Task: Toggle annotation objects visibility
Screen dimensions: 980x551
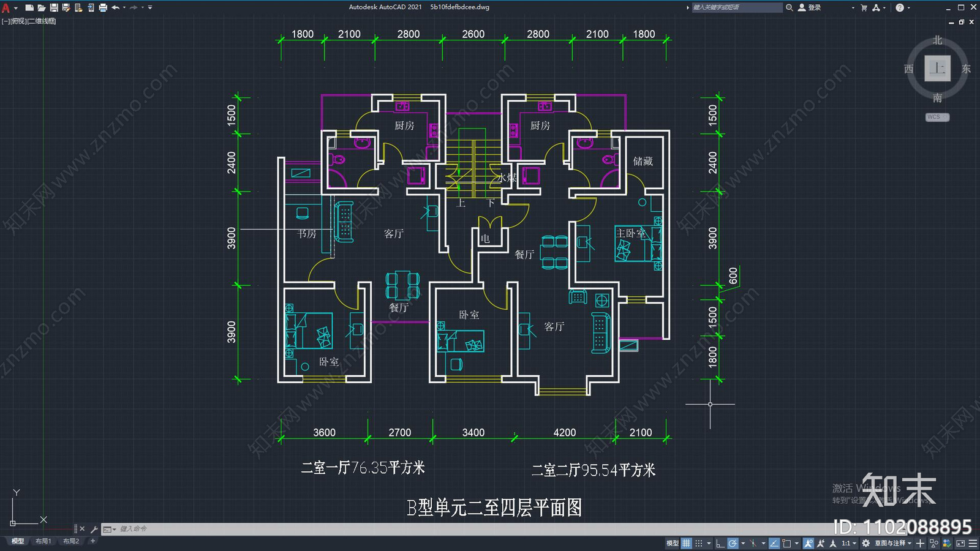Action: pos(809,543)
